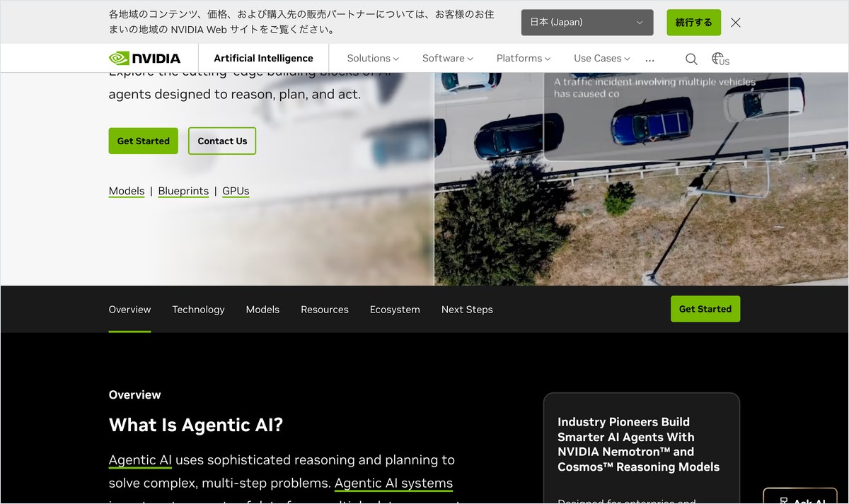Click the What Is Agentic AI? heading
This screenshot has width=849, height=504.
click(x=196, y=426)
